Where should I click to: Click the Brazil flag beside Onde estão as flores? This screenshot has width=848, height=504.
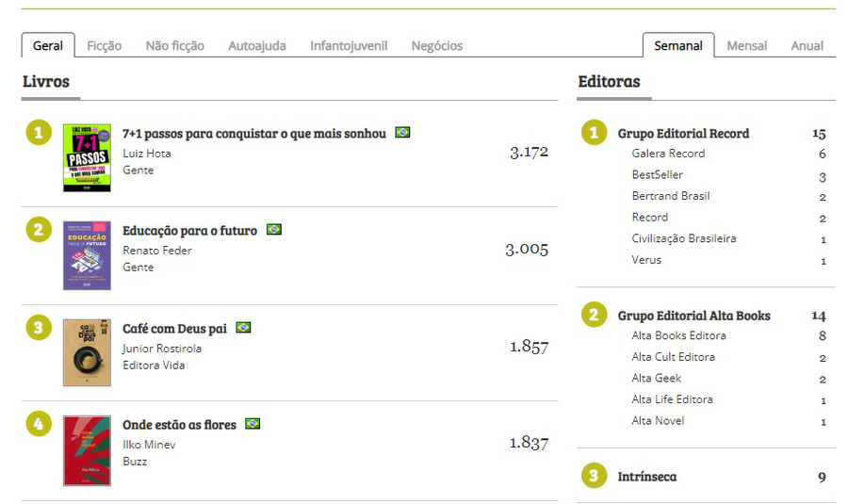[x=253, y=424]
